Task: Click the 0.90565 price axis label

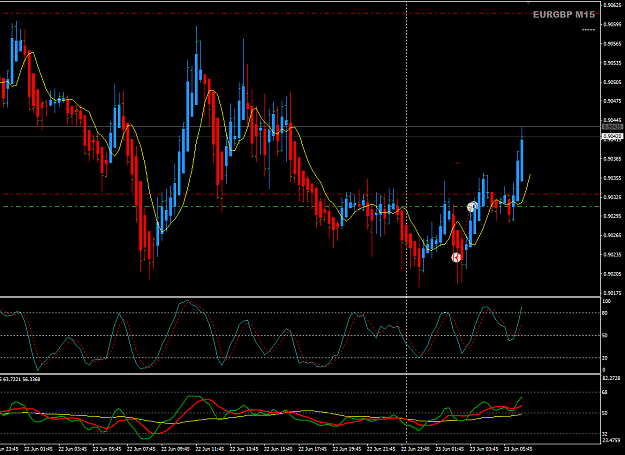Action: [x=613, y=43]
